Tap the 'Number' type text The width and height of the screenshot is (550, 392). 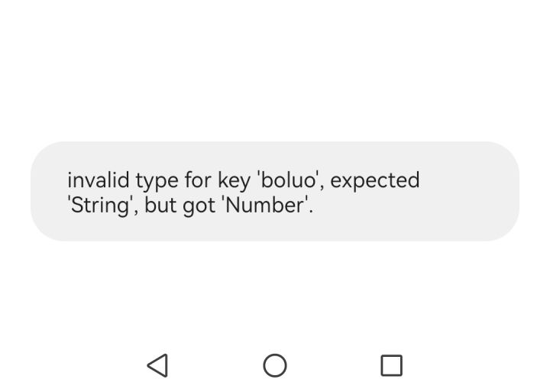coord(267,206)
